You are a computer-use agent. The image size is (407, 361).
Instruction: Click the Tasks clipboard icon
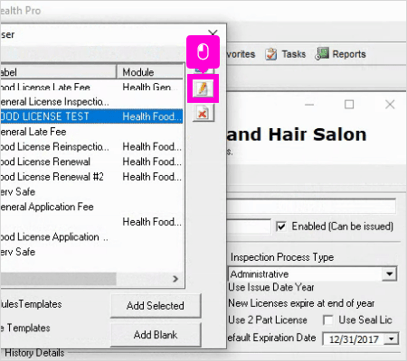(x=271, y=54)
